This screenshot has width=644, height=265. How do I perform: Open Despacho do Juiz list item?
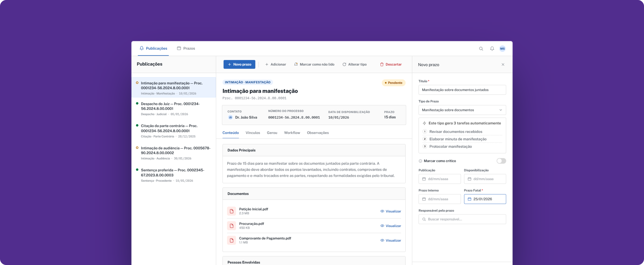(174, 109)
